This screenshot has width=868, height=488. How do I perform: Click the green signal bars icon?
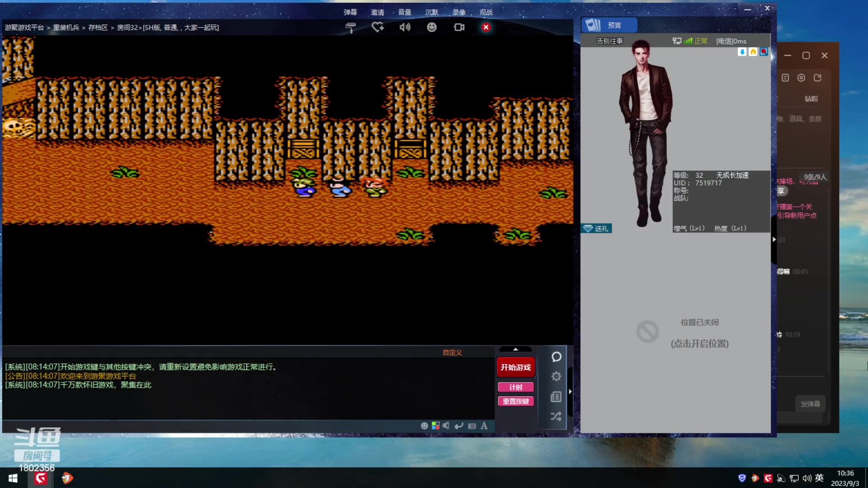688,41
